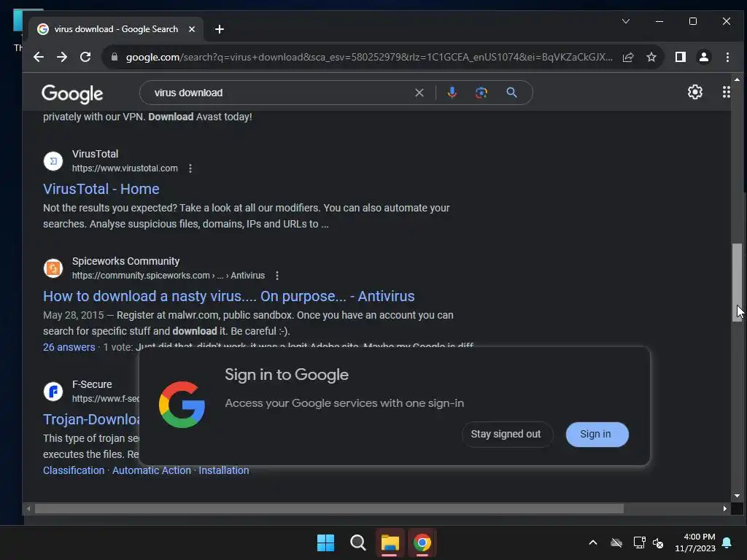Open more options for the VirusTotal result

click(190, 168)
